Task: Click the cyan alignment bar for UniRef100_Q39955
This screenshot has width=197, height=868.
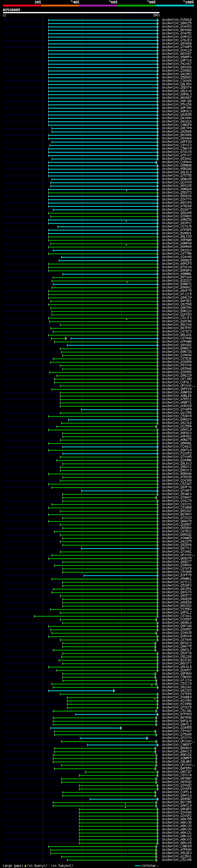Action: (x=86, y=728)
